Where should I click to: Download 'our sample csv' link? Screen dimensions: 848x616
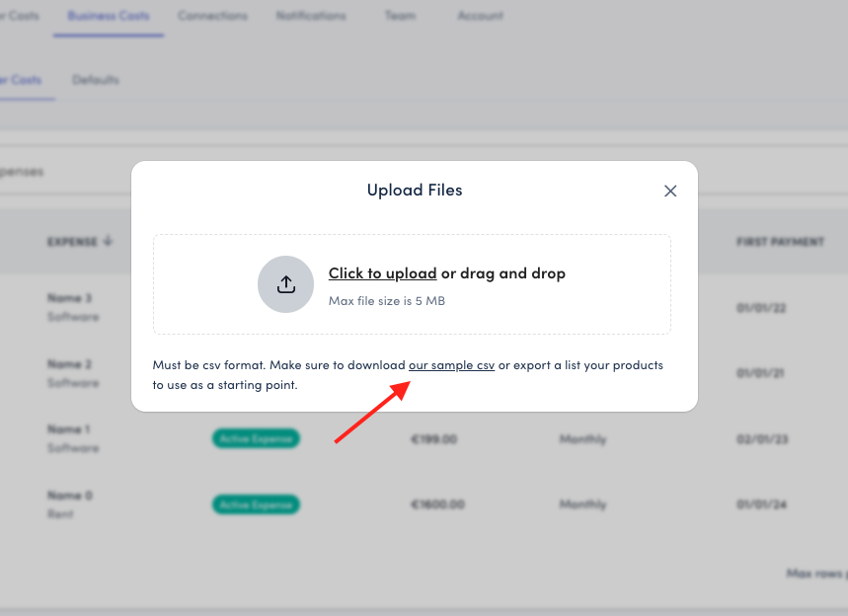click(x=451, y=365)
